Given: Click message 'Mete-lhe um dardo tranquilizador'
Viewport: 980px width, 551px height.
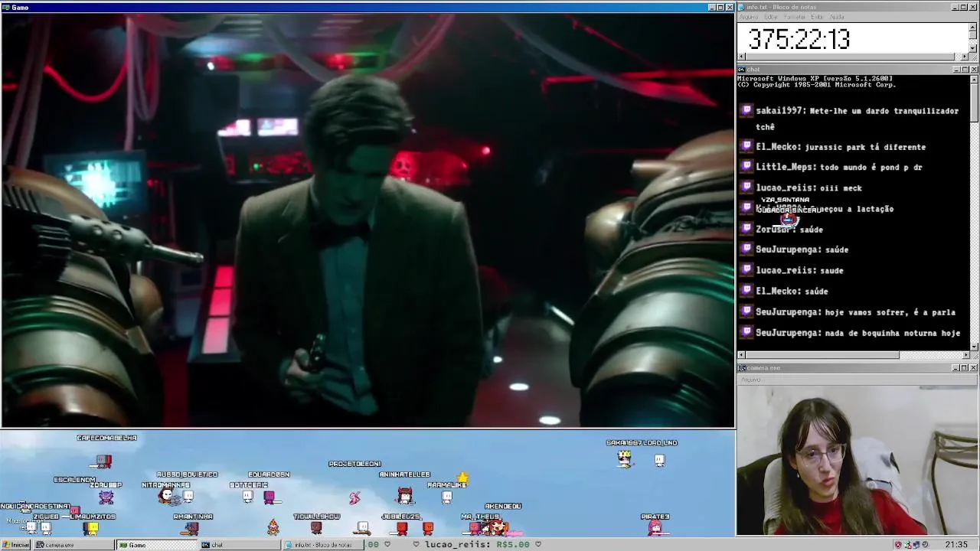Looking at the screenshot, I should [x=884, y=111].
